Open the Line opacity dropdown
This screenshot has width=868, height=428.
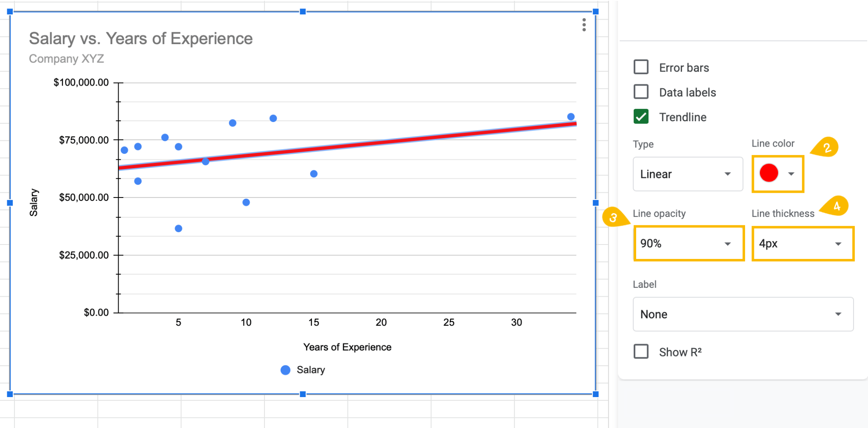728,243
